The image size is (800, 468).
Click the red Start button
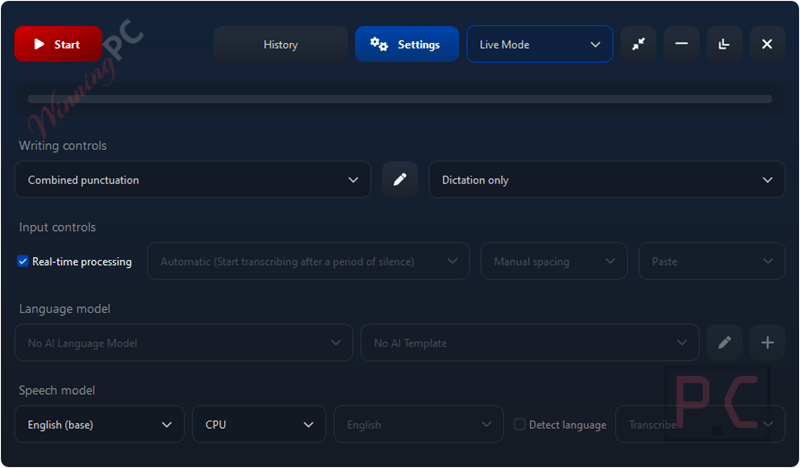pyautogui.click(x=58, y=44)
